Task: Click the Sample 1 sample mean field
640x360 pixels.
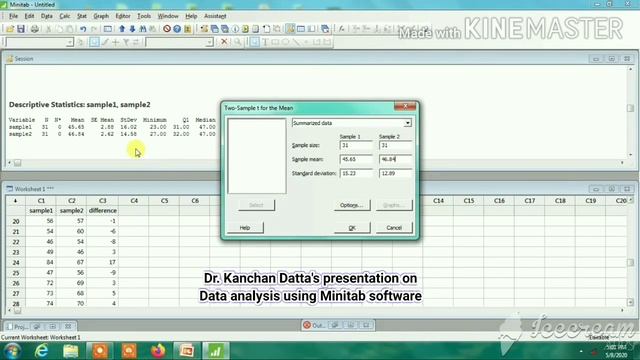Action: click(x=356, y=159)
